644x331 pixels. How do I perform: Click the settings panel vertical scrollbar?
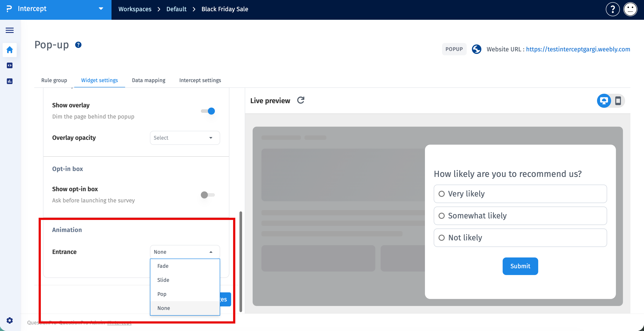241,261
